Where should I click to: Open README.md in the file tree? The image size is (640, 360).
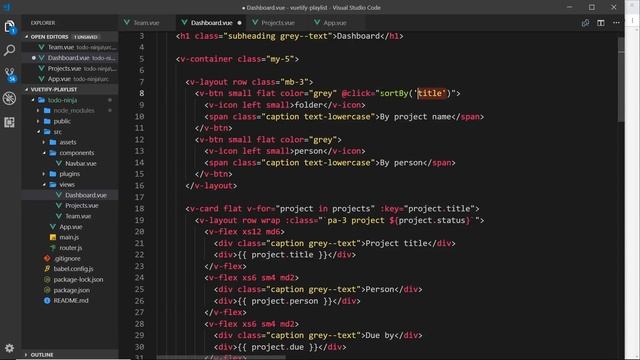pos(70,301)
